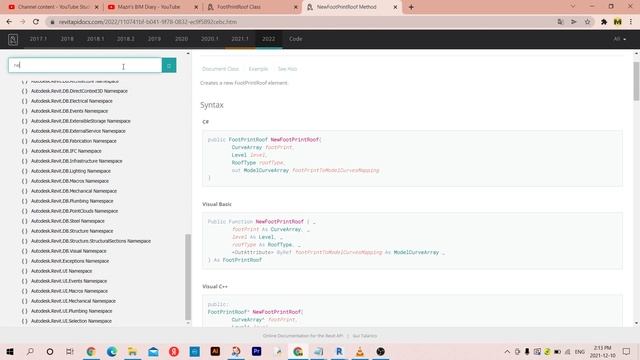Open a new browser tab
The height and width of the screenshot is (360, 640).
(411, 7)
